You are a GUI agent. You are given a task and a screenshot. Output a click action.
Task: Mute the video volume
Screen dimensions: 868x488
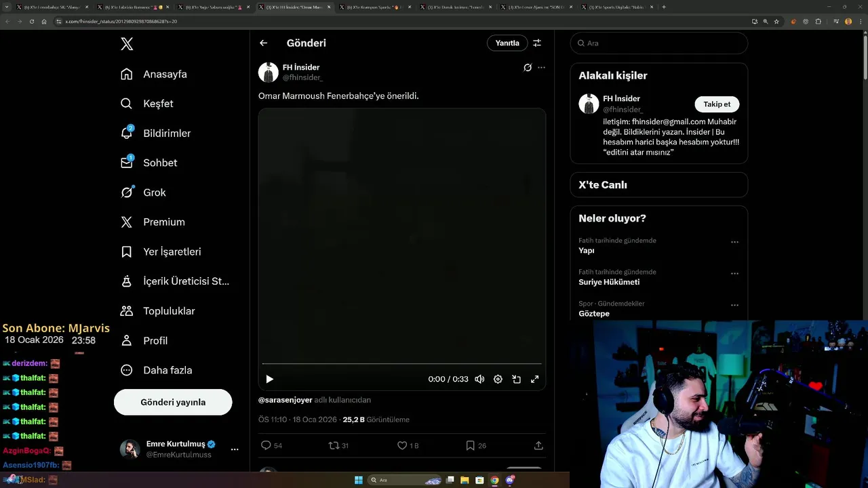point(479,379)
